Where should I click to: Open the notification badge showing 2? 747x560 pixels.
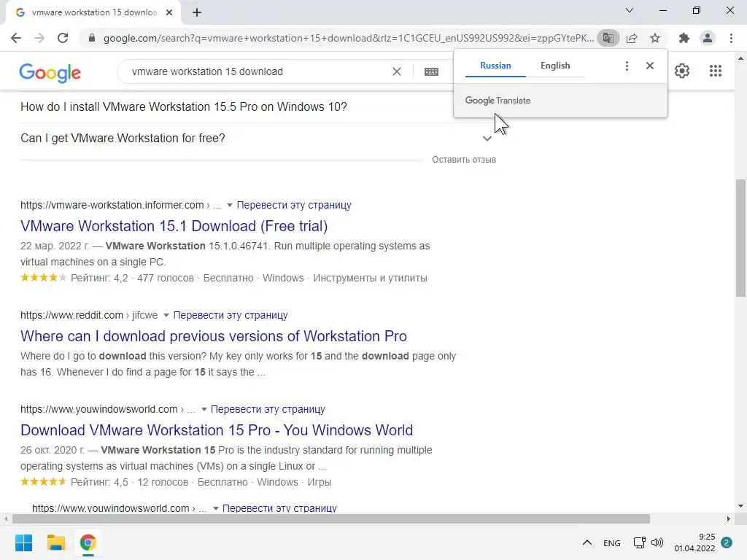coord(727,542)
